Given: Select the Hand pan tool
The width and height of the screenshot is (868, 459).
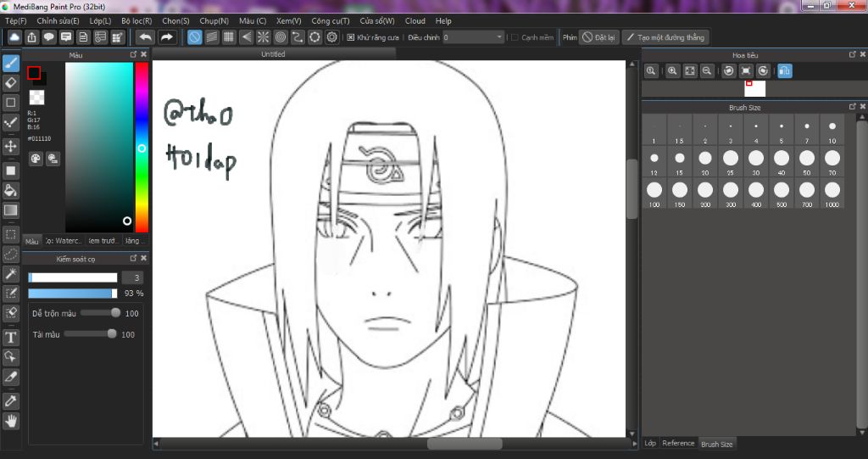Looking at the screenshot, I should [x=10, y=422].
